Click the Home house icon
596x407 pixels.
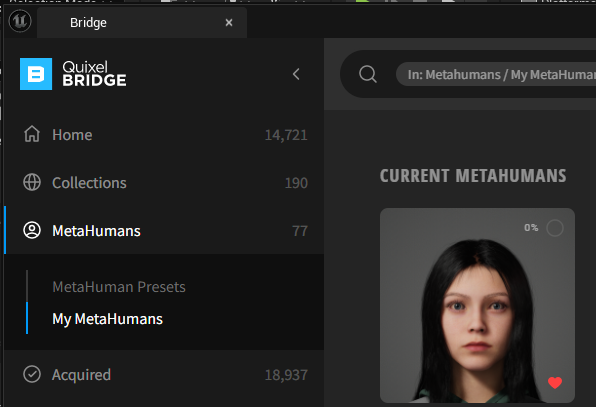(32, 134)
